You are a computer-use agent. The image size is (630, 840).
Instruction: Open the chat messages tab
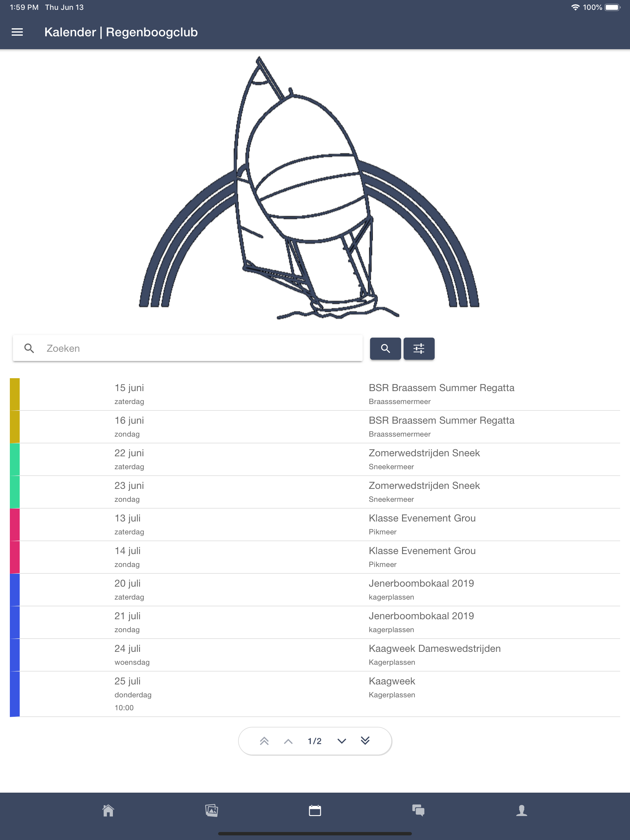tap(418, 810)
